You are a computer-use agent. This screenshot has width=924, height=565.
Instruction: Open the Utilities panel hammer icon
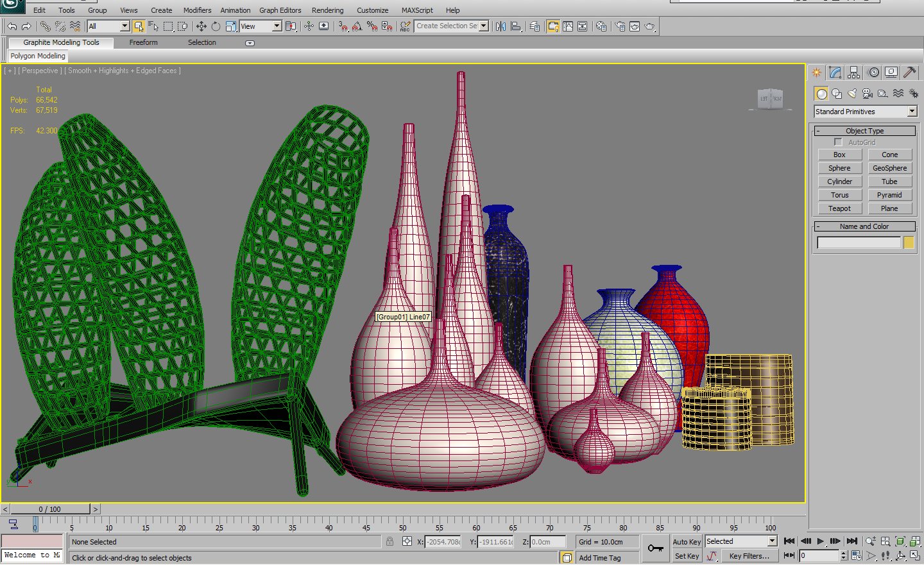911,72
